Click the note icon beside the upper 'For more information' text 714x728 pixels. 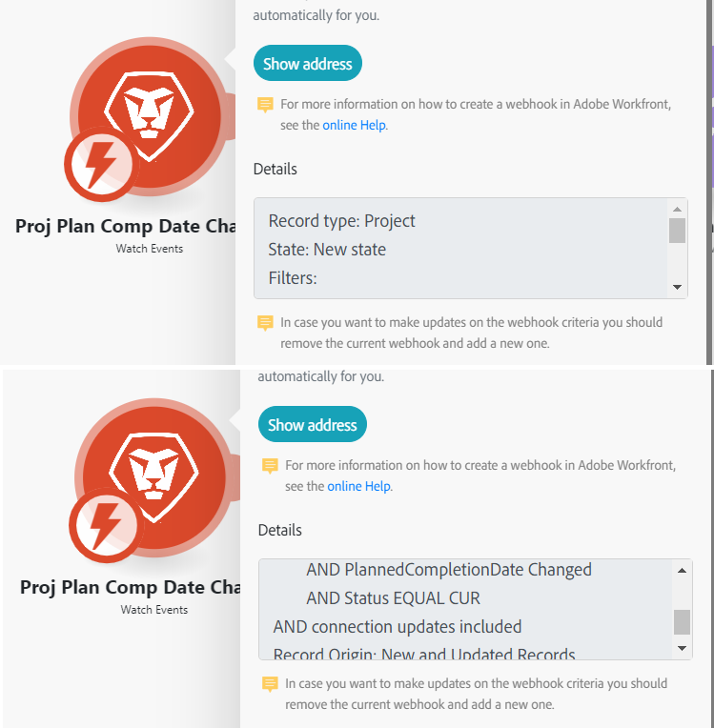(x=266, y=105)
